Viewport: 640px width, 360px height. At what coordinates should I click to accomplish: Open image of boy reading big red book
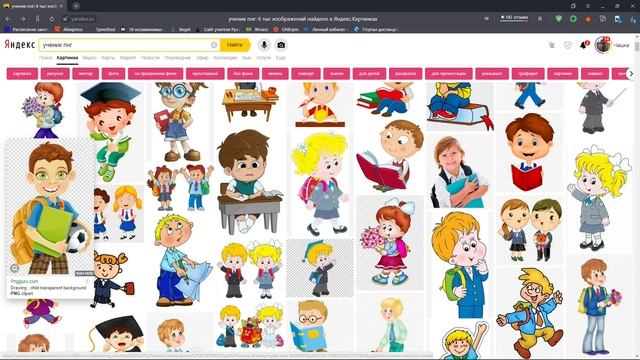pos(390,156)
